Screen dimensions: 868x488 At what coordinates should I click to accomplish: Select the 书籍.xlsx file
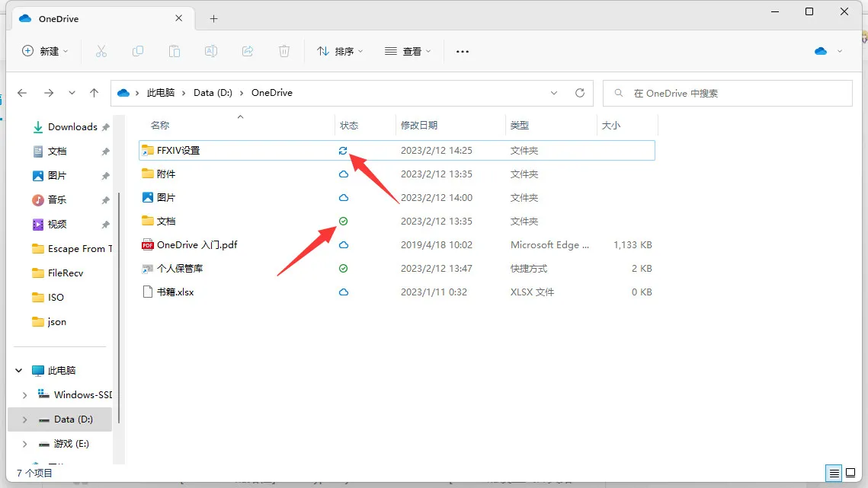(x=175, y=292)
